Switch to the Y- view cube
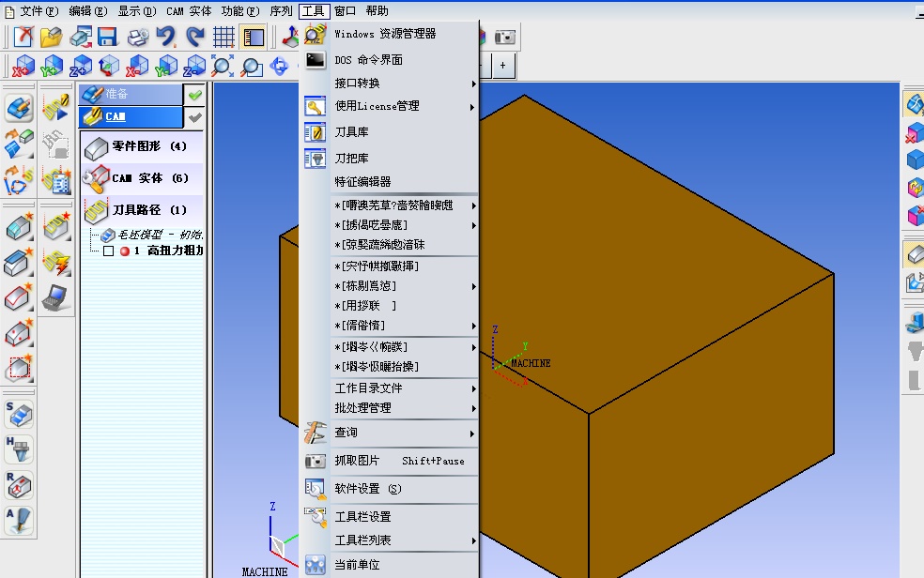 tap(166, 66)
